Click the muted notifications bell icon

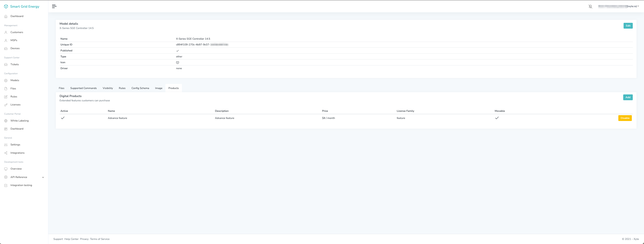590,7
